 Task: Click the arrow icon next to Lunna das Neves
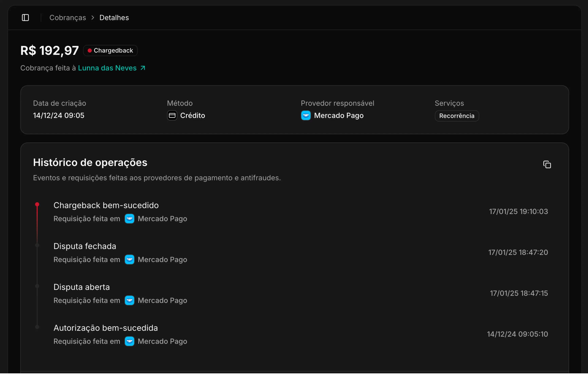click(x=143, y=68)
